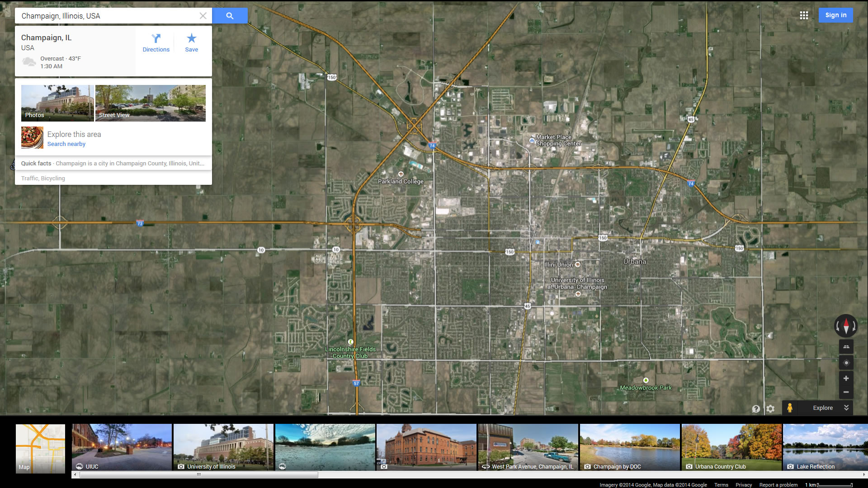
Task: Click the Sign in button
Action: tap(835, 15)
